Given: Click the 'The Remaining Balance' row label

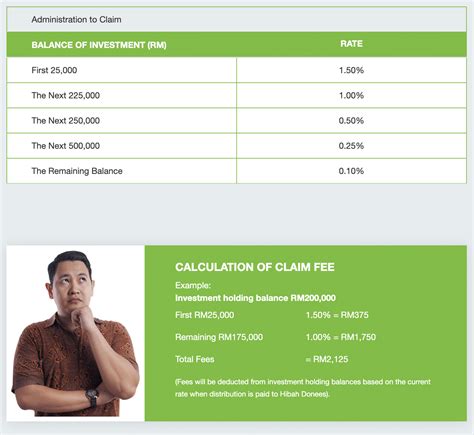Looking at the screenshot, I should coord(77,171).
